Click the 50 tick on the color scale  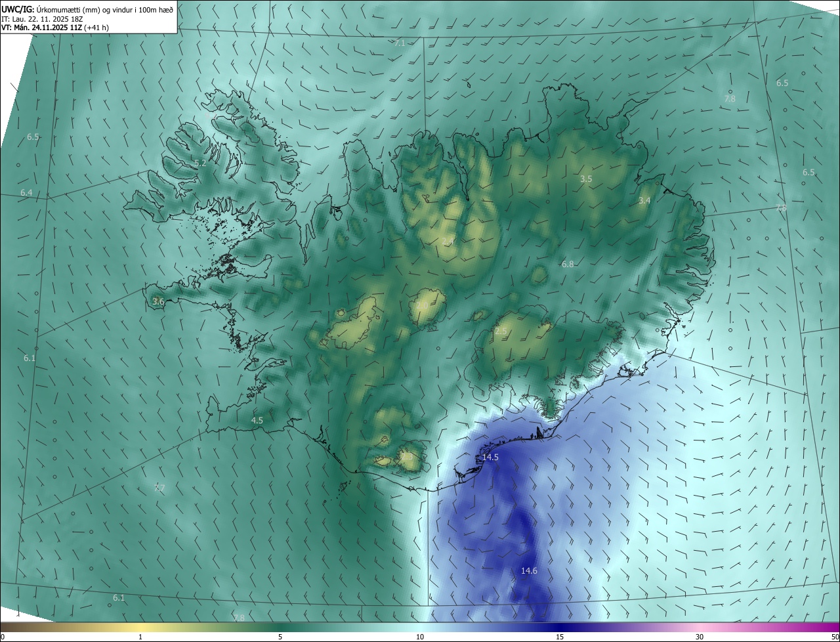(835, 637)
